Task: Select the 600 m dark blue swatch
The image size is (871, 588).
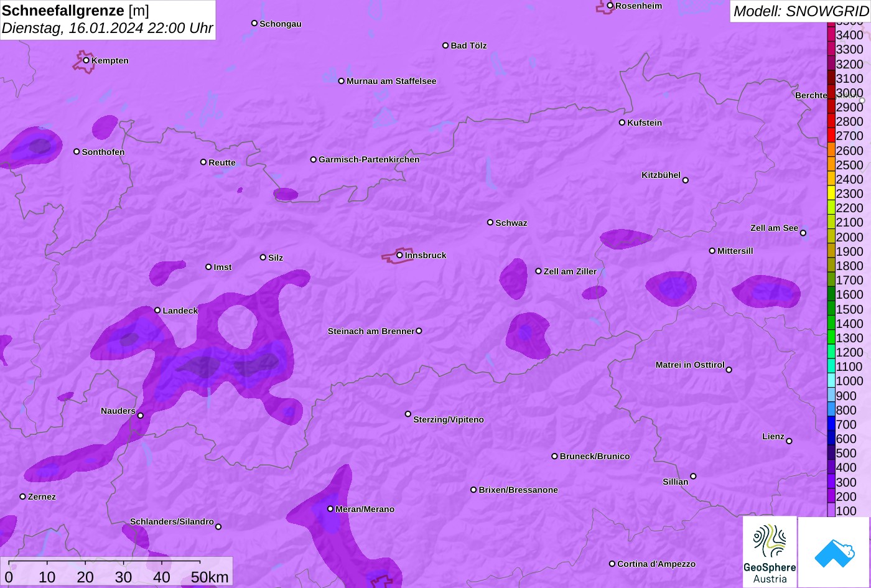Action: (831, 439)
